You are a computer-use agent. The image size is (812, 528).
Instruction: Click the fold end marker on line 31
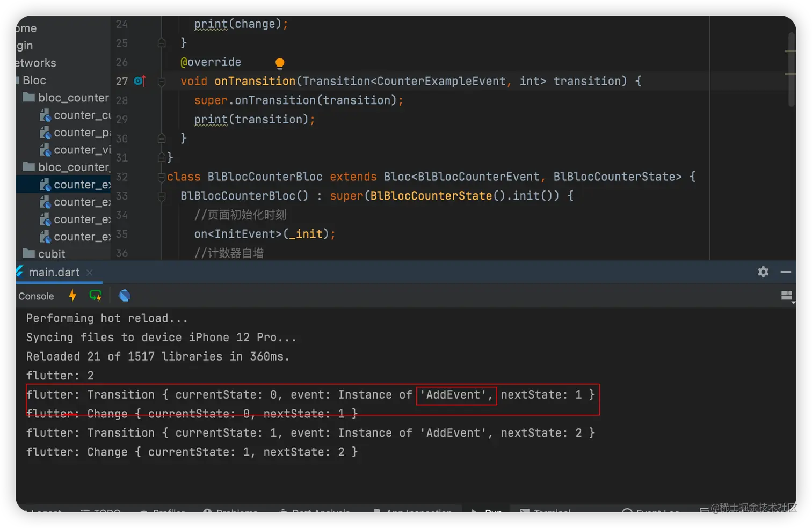click(162, 158)
